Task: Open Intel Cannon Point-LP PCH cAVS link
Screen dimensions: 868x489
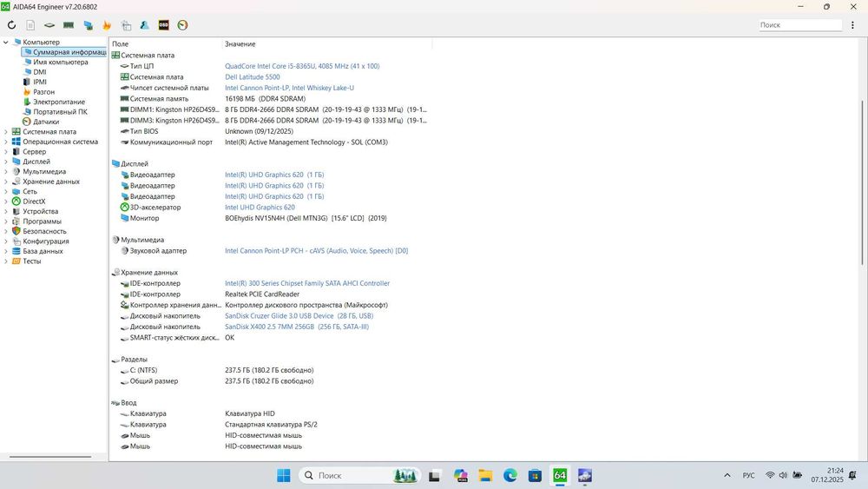Action: coord(317,251)
